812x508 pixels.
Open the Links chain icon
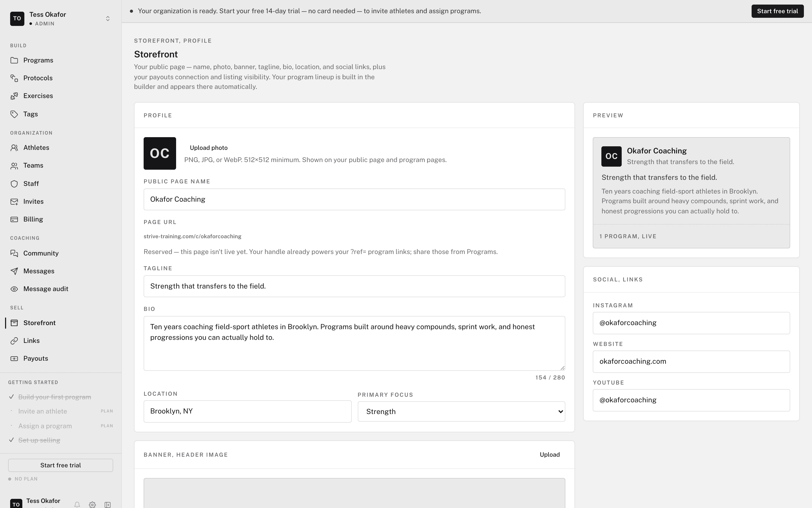(14, 341)
